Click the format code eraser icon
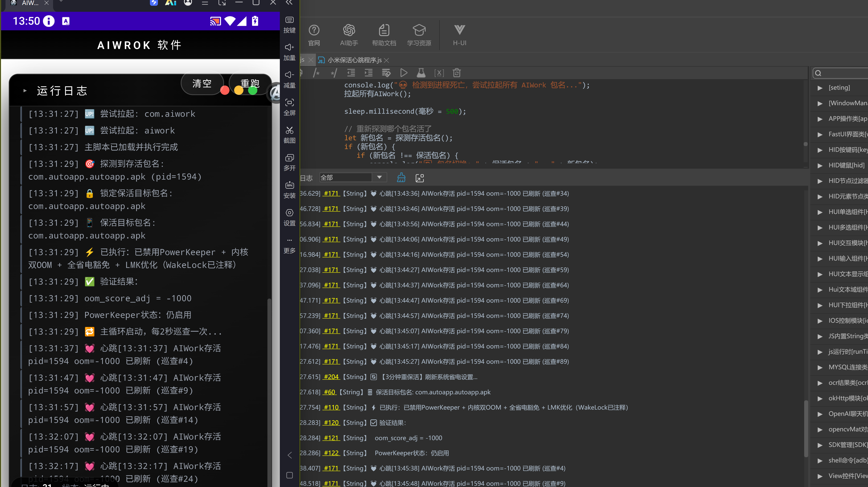Screen dimensions: 868x487 pos(386,73)
